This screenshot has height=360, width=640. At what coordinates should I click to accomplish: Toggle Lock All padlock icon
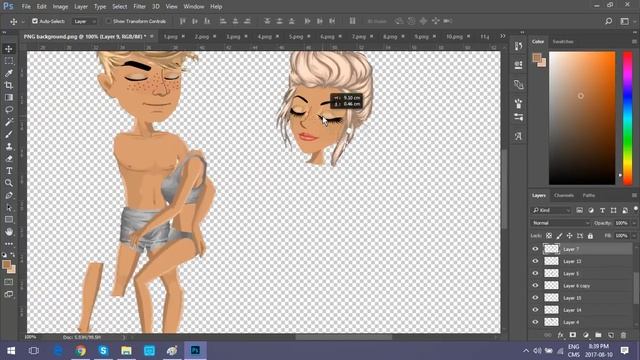[590, 236]
